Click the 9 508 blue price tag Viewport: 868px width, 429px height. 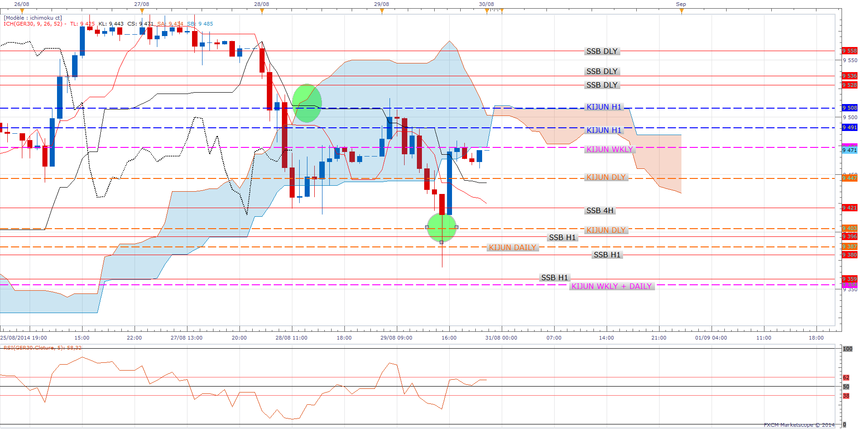click(x=849, y=108)
